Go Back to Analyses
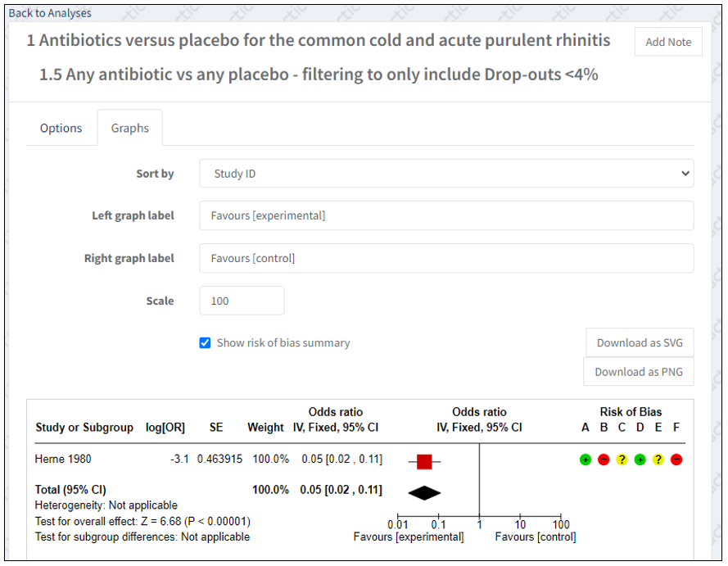Screen dimensions: 728x566 [x=50, y=13]
